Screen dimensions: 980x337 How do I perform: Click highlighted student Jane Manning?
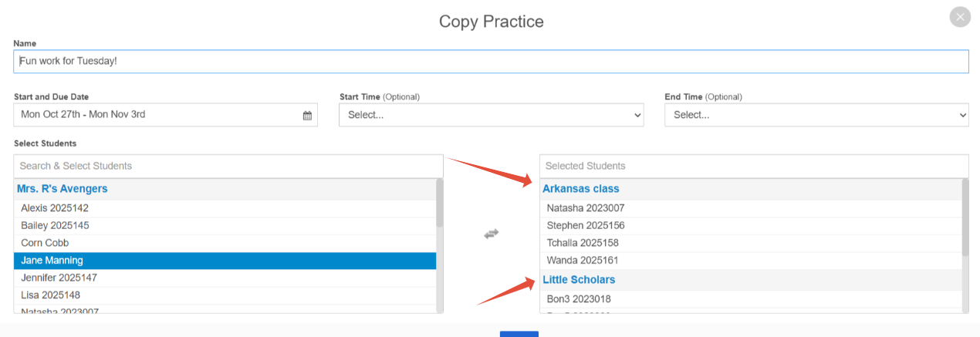pos(225,261)
